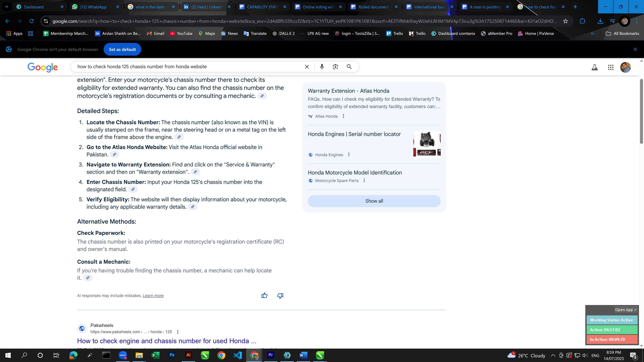The width and height of the screenshot is (644, 362).
Task: Click the Google logo
Action: (x=42, y=67)
